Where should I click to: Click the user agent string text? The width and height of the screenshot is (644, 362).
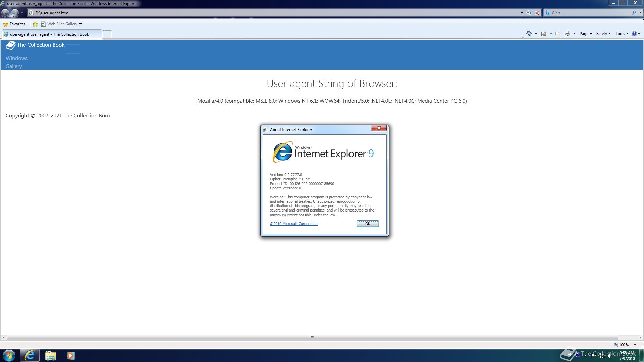tap(332, 101)
